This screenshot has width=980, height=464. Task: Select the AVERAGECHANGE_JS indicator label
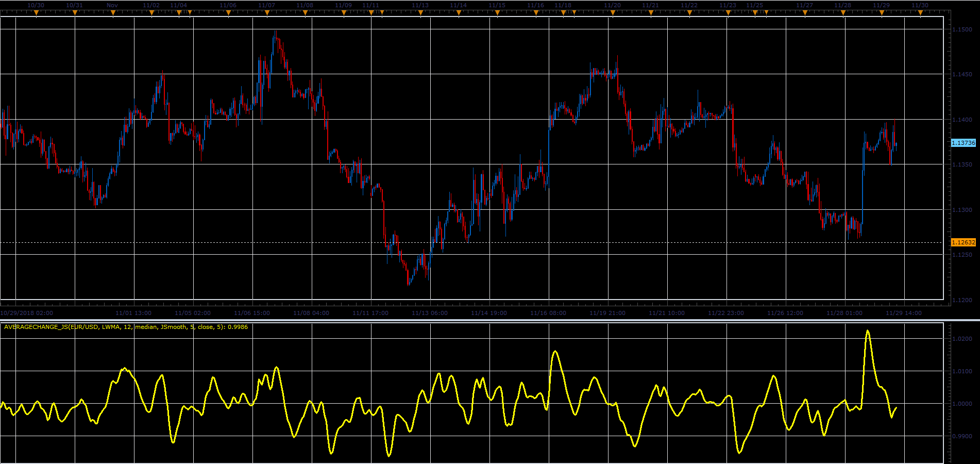(x=126, y=327)
